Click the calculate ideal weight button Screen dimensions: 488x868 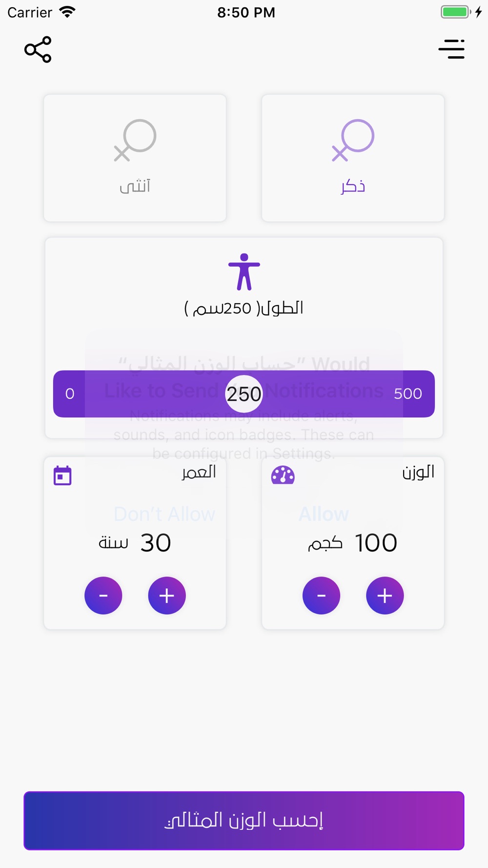(244, 821)
